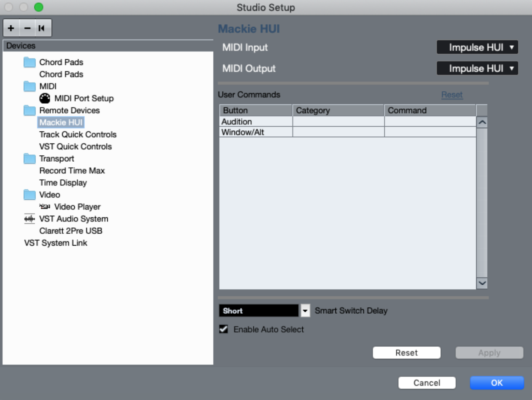Open the Chord Pads folder icon
Viewport: 532px width, 400px height.
click(x=29, y=62)
